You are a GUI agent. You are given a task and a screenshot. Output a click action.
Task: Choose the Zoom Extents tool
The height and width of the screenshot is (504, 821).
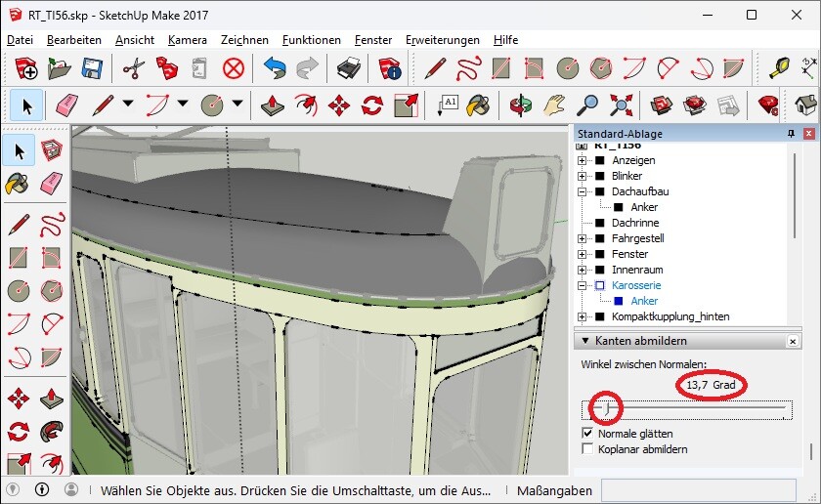click(x=621, y=105)
